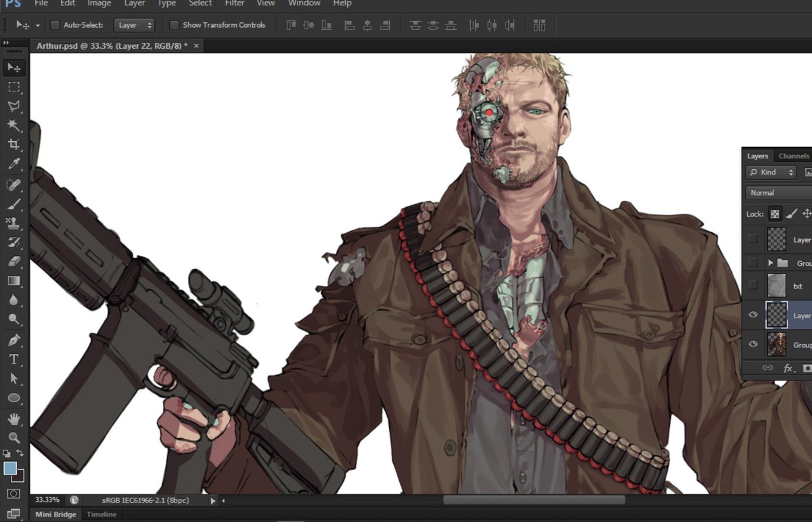The height and width of the screenshot is (522, 812).
Task: Select the Gradient tool
Action: [x=14, y=280]
